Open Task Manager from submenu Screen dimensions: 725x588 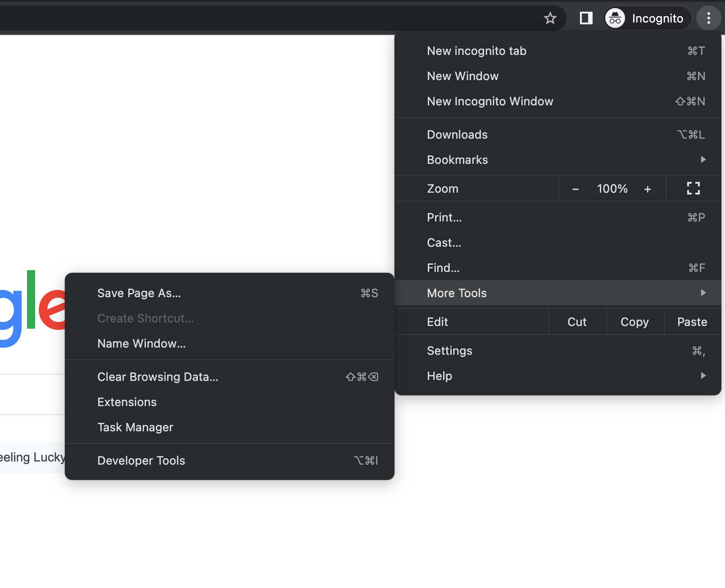tap(230, 427)
